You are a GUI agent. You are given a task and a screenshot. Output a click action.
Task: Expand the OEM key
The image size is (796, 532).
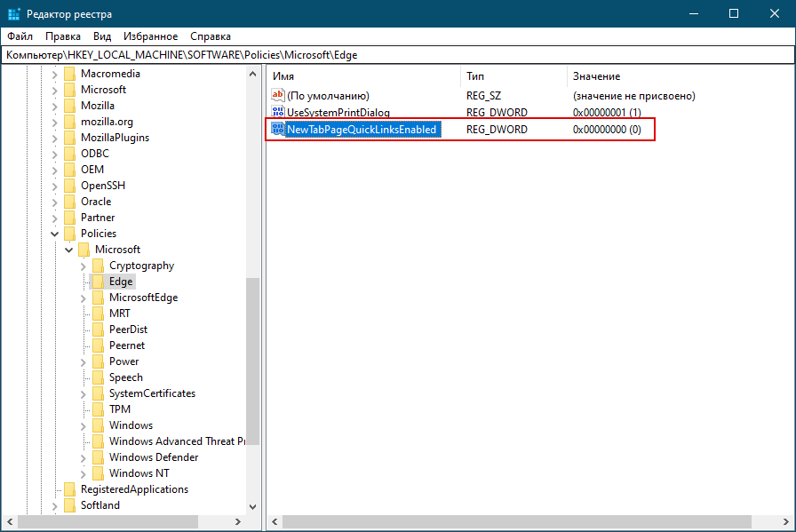point(55,170)
